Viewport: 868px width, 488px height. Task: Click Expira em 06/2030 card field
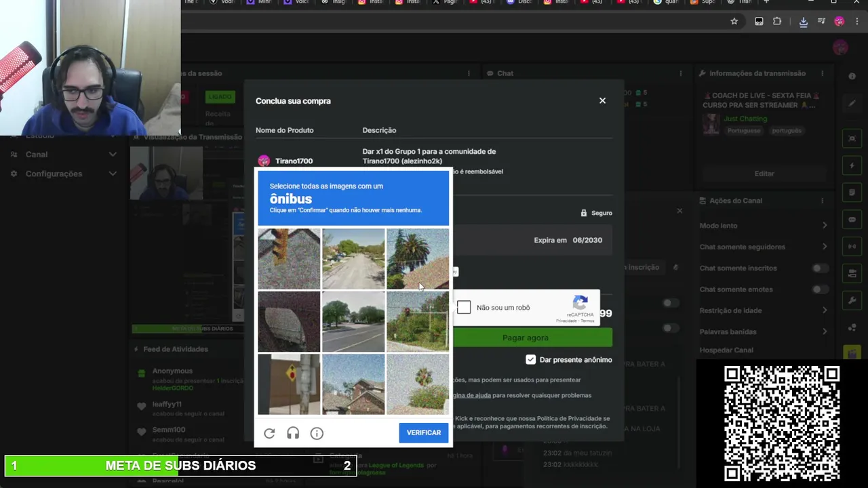pos(568,240)
